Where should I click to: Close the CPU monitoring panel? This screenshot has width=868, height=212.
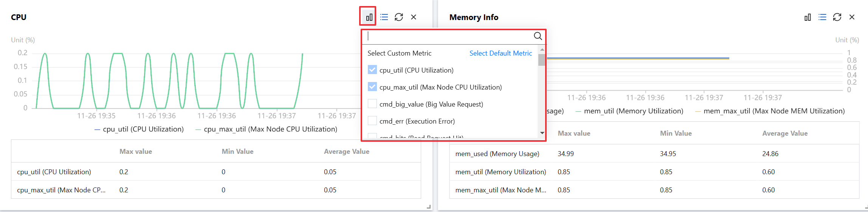[414, 17]
